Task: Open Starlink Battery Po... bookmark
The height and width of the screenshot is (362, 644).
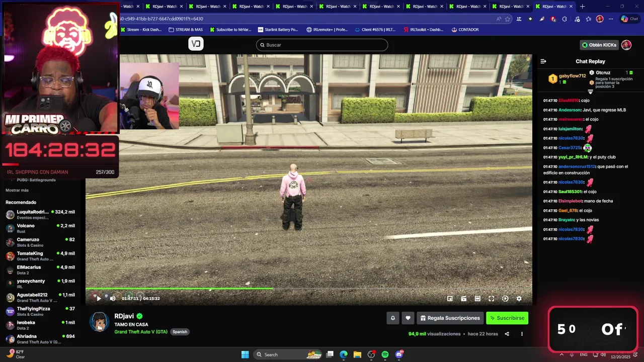Action: (278, 30)
